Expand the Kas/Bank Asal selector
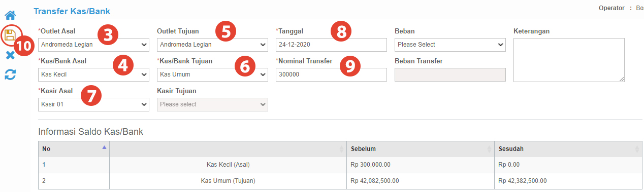 (93, 74)
